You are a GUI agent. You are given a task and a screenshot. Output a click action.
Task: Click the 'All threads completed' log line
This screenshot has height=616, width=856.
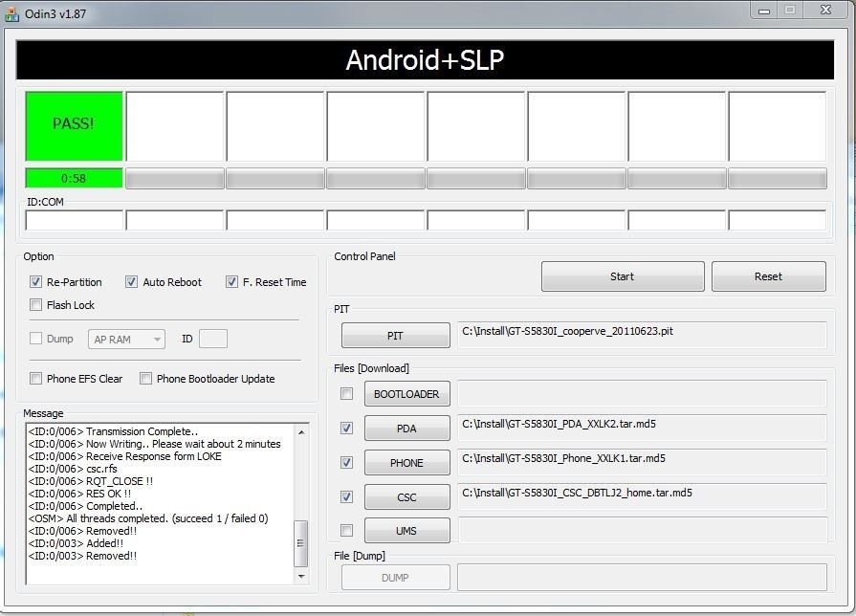tap(148, 518)
